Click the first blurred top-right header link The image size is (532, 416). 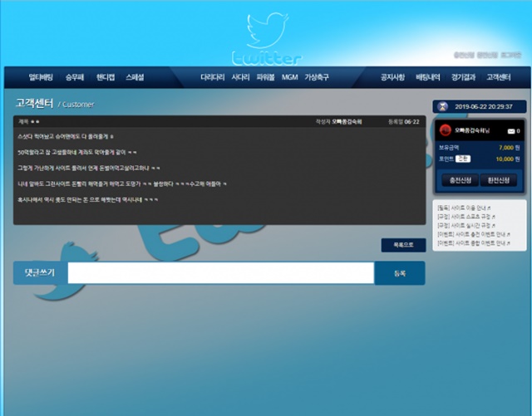tap(464, 55)
